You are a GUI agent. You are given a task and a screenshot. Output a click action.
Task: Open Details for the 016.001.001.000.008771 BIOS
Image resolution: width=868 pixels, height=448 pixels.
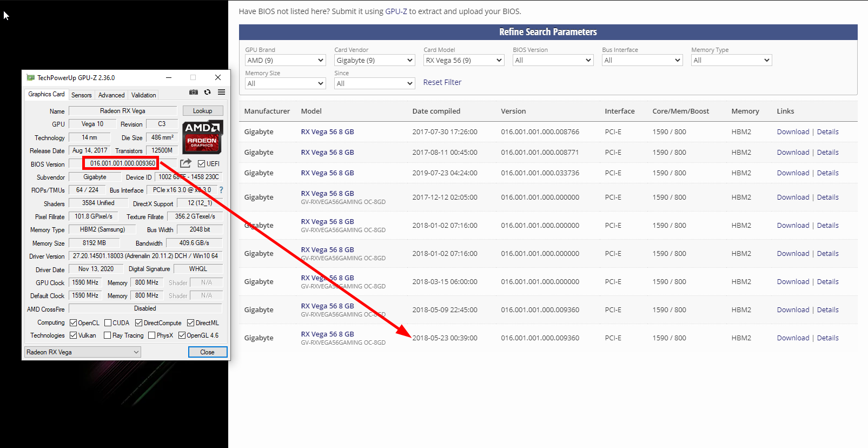click(827, 152)
